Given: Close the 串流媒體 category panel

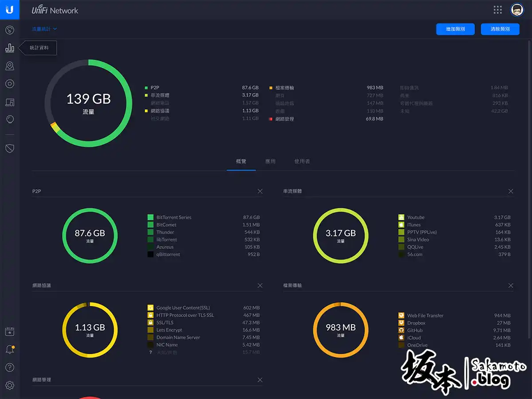Looking at the screenshot, I should pyautogui.click(x=511, y=192).
